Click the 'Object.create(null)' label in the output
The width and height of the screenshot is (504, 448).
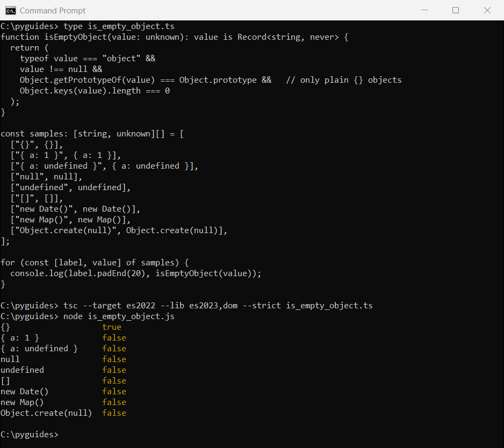tap(46, 413)
